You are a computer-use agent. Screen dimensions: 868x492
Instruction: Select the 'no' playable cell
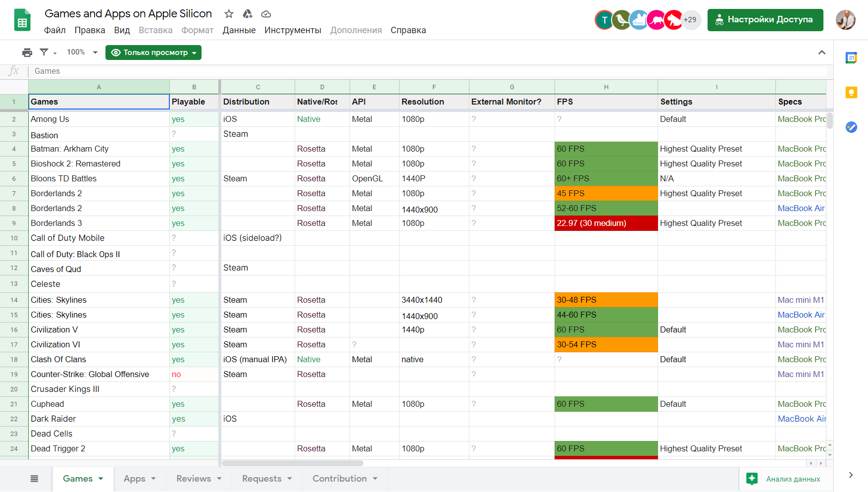pyautogui.click(x=194, y=375)
